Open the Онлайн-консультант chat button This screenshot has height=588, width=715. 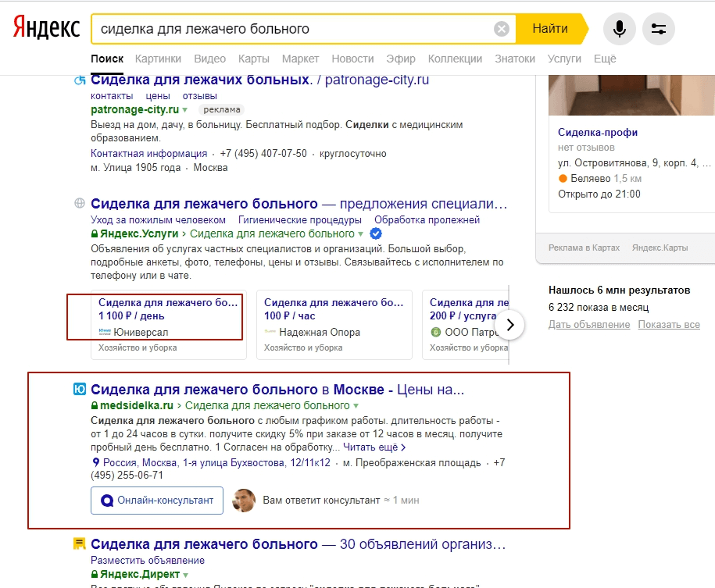click(157, 500)
